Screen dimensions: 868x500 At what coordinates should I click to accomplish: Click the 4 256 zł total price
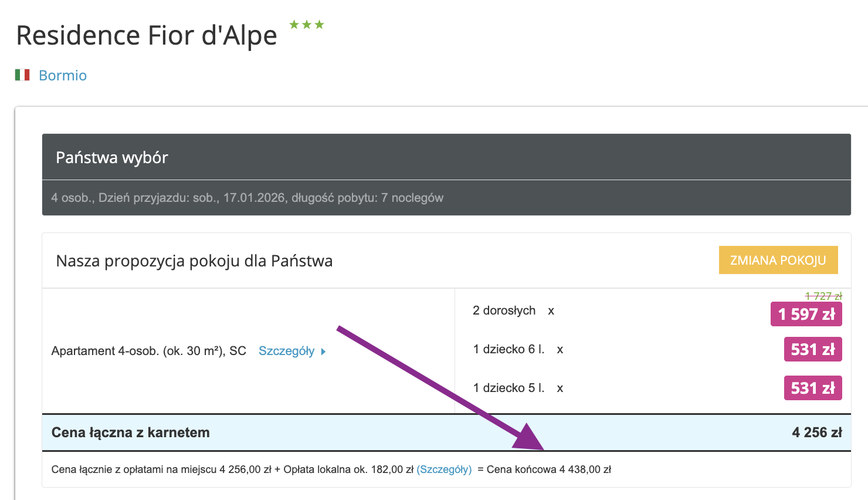(817, 433)
